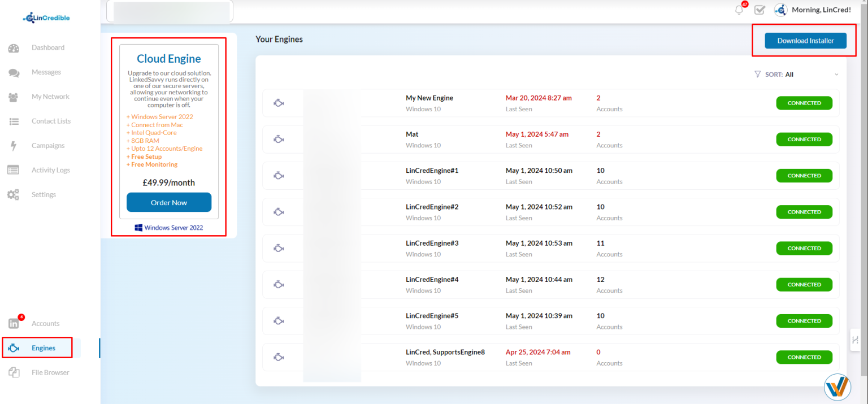Click the LinCredEngine#3 name
The height and width of the screenshot is (404, 868).
(432, 243)
